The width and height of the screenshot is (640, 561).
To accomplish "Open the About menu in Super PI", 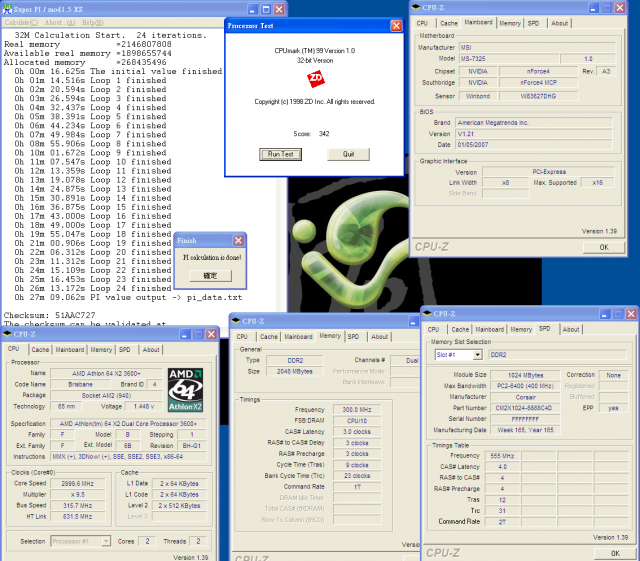I will pyautogui.click(x=60, y=22).
